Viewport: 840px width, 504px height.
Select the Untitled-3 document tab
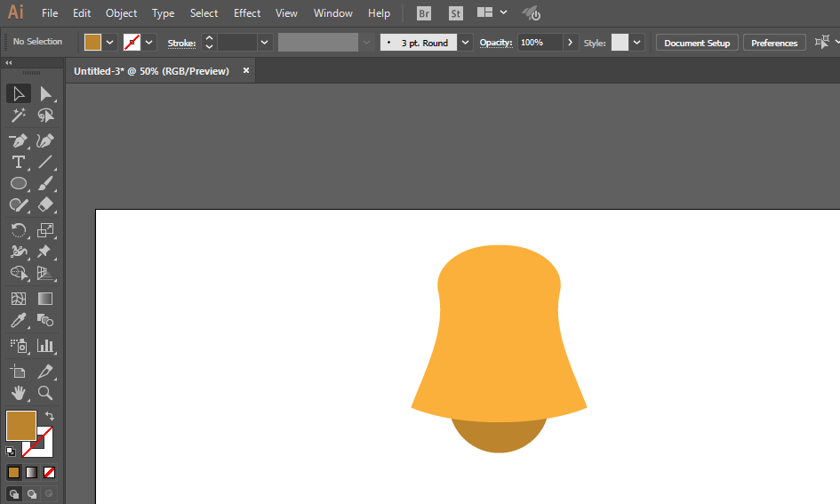tap(152, 71)
